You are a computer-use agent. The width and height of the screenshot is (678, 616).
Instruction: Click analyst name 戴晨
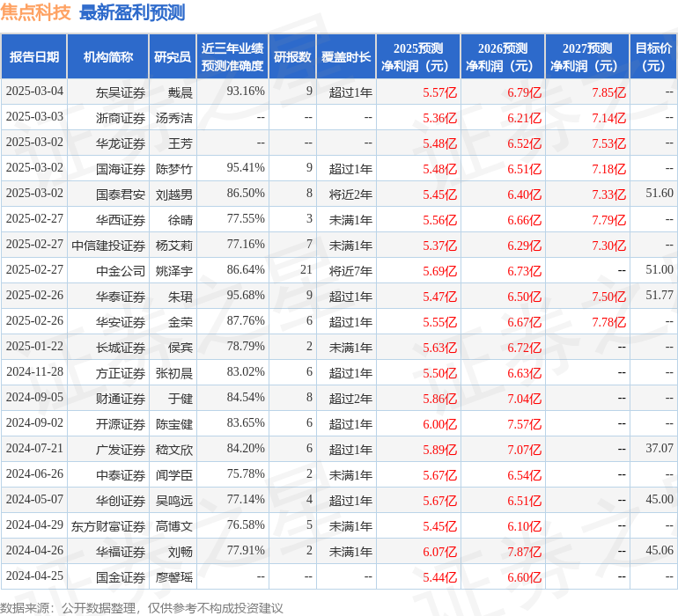click(181, 92)
